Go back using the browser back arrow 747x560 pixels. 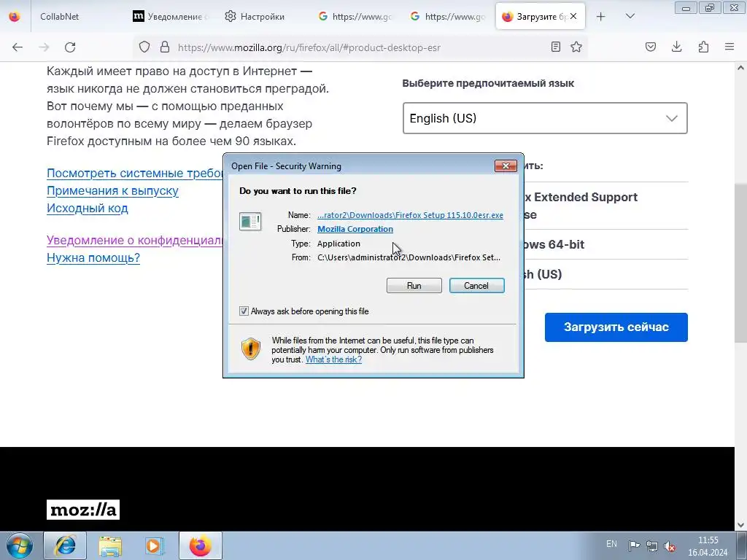coord(18,47)
